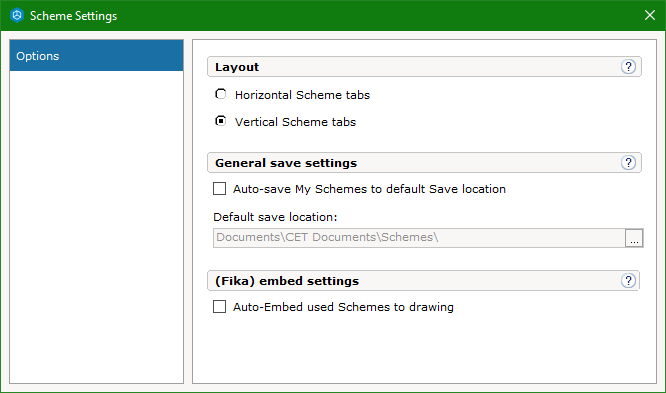Click the General save settings header
The height and width of the screenshot is (393, 666).
[x=424, y=163]
